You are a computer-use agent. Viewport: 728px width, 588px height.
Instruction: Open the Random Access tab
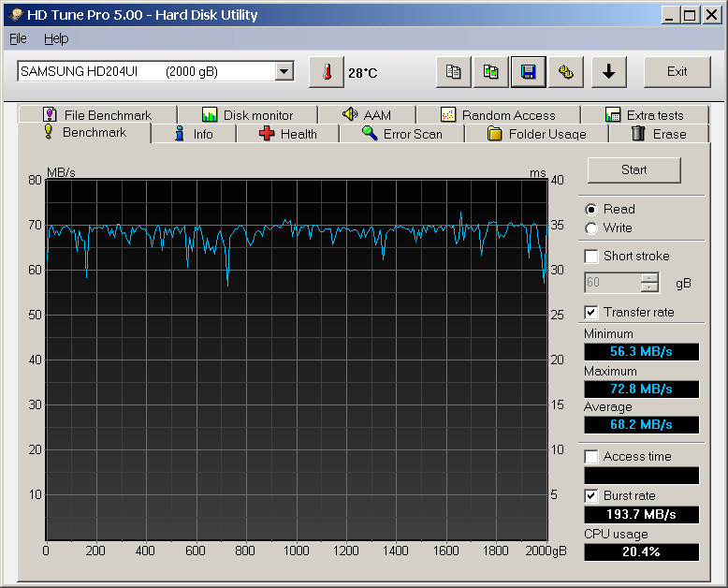click(x=498, y=115)
